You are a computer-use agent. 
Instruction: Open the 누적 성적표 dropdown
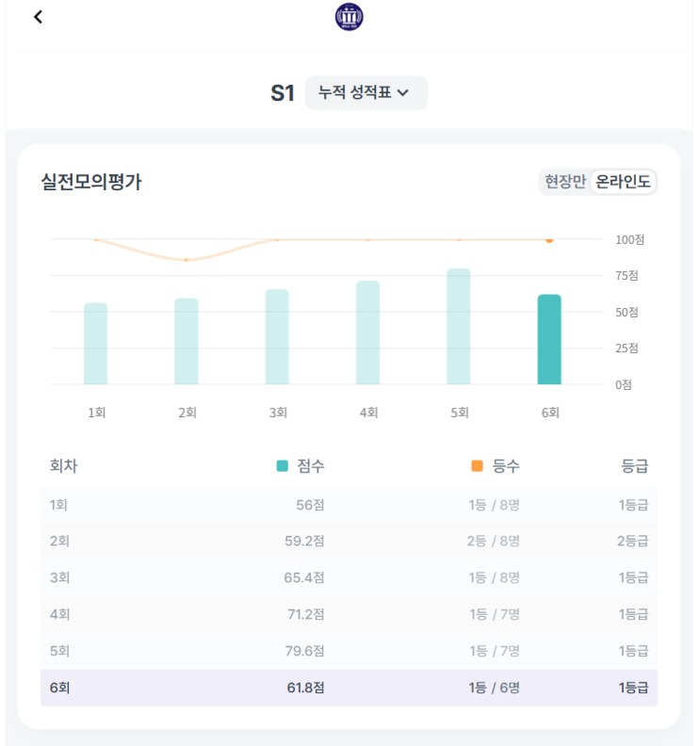coord(366,93)
